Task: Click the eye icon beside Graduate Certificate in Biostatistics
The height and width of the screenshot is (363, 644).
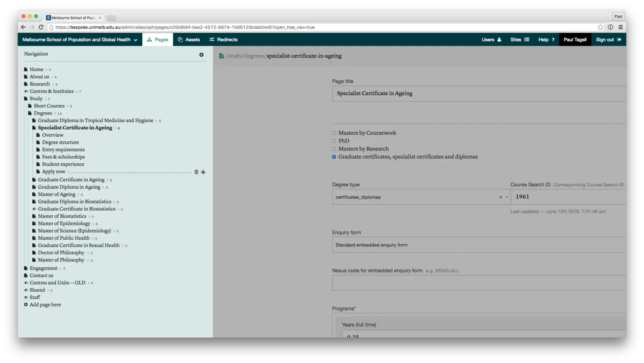Action: [x=34, y=209]
